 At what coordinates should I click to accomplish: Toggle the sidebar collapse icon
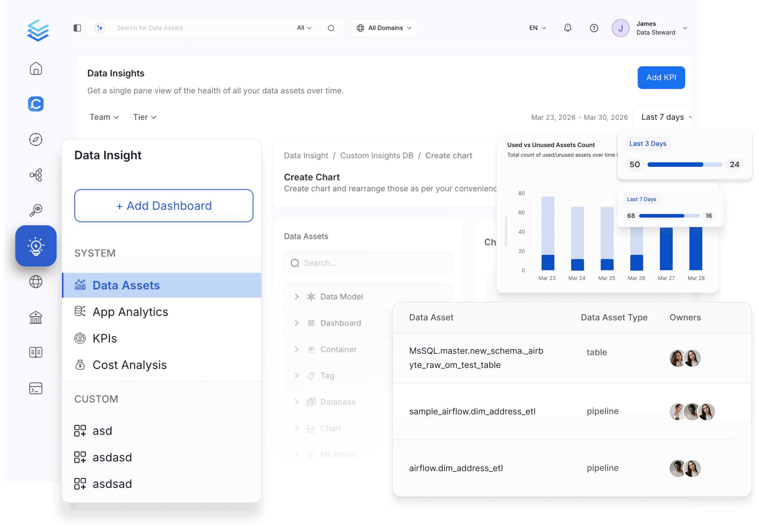pyautogui.click(x=77, y=28)
